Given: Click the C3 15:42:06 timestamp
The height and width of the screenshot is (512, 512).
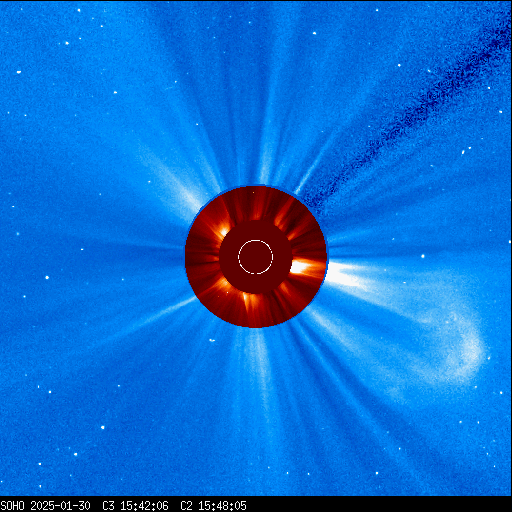Looking at the screenshot, I should pos(135,506).
